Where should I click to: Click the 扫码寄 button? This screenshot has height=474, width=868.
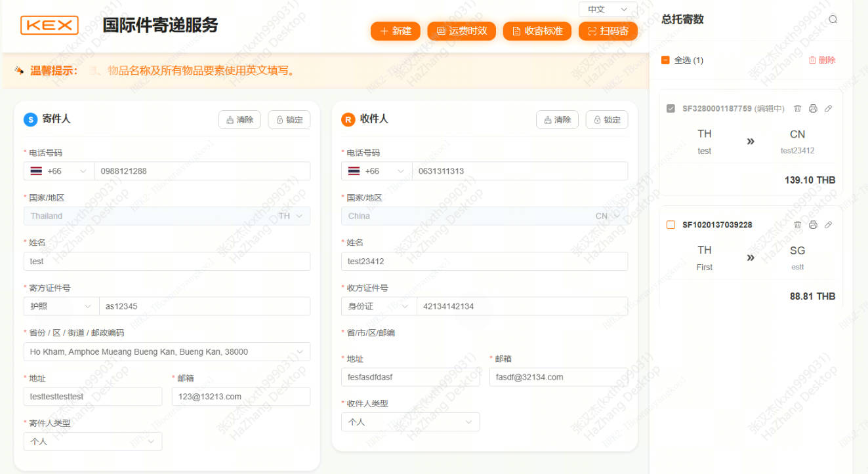pos(608,31)
